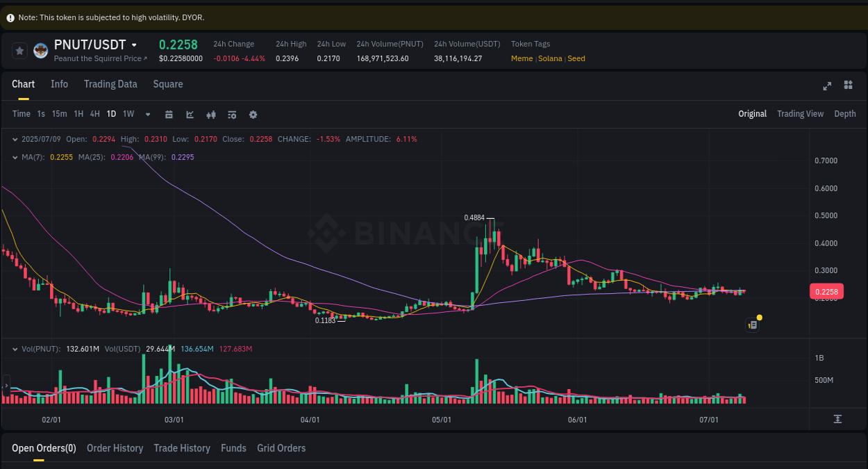The height and width of the screenshot is (469, 868).
Task: Click the candlestick chart type icon
Action: click(211, 114)
